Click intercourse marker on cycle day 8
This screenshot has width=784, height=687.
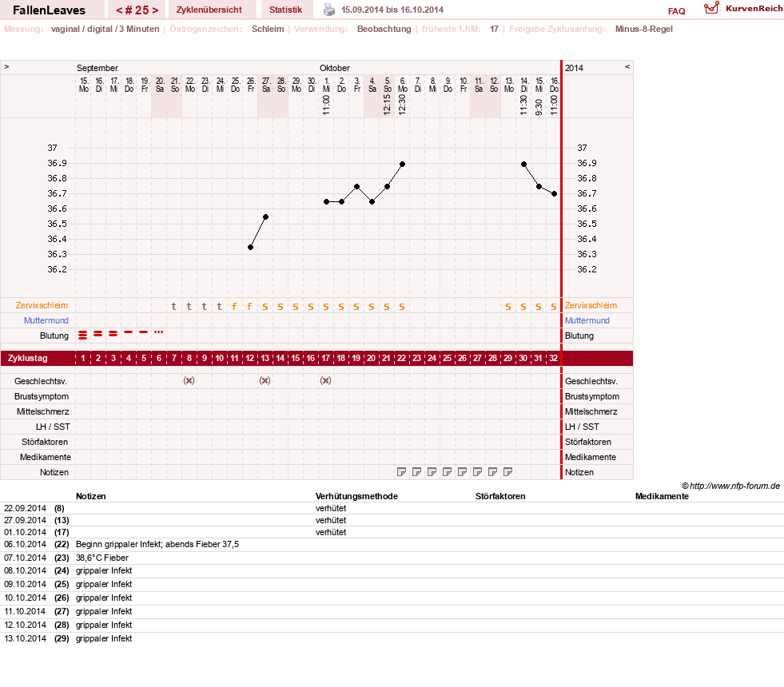pos(189,381)
